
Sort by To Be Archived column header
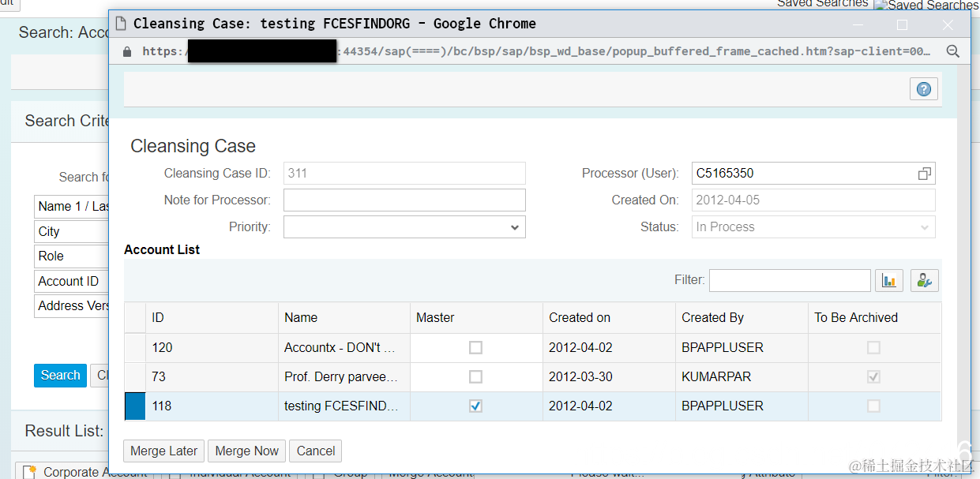pos(875,317)
